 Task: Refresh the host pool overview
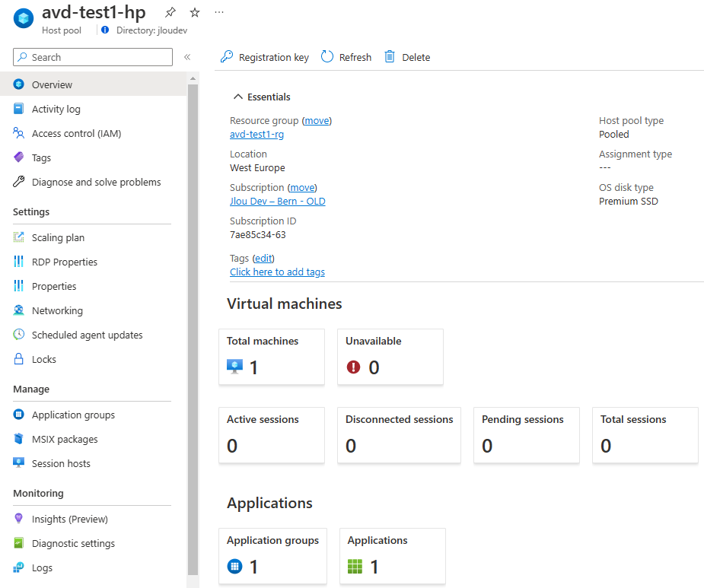346,57
